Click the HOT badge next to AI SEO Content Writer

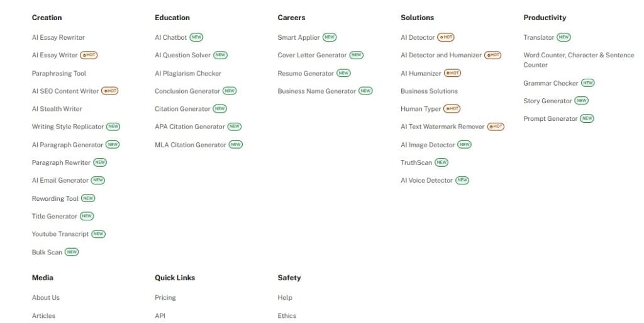109,91
